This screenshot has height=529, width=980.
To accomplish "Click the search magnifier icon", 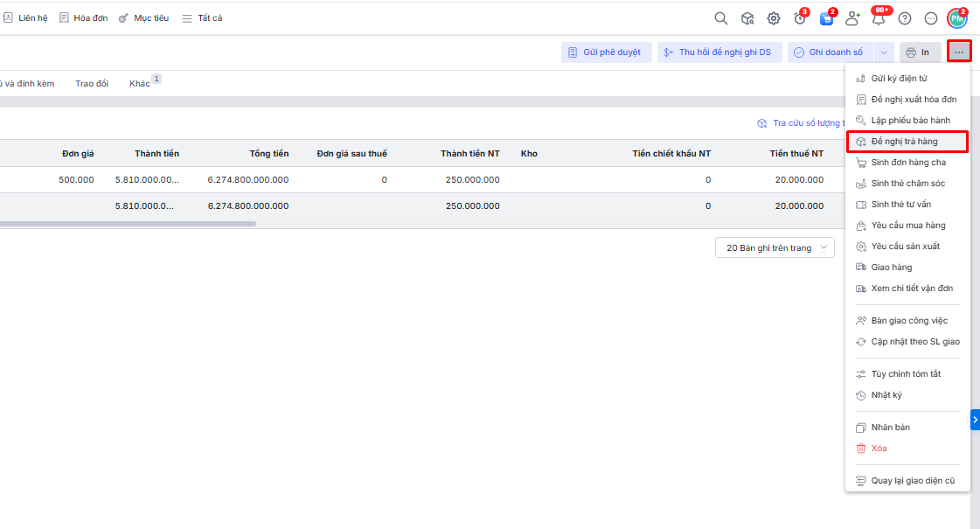I will [x=721, y=18].
